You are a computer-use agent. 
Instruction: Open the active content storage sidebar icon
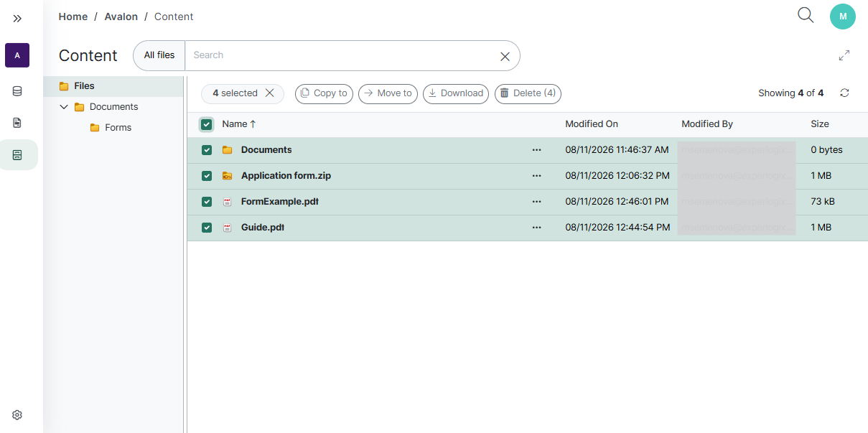click(18, 154)
